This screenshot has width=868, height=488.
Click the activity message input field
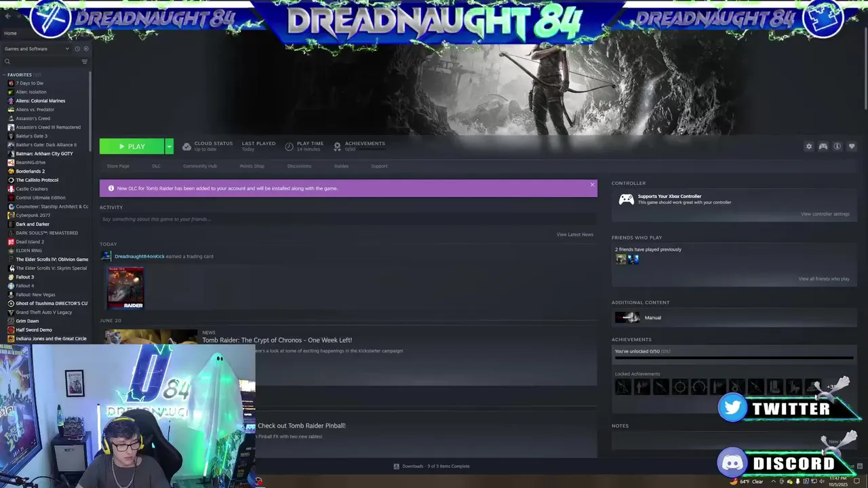tap(348, 219)
